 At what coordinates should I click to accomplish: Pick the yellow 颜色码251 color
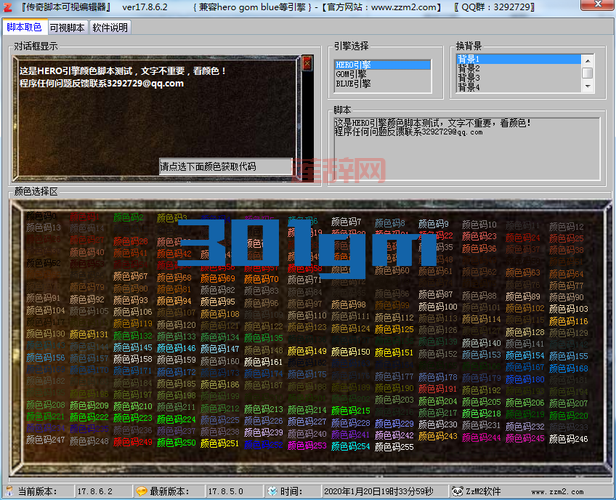[x=221, y=443]
